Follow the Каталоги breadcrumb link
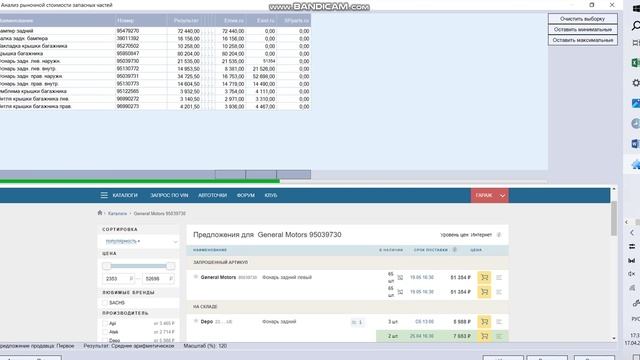The image size is (640, 360). click(x=118, y=213)
